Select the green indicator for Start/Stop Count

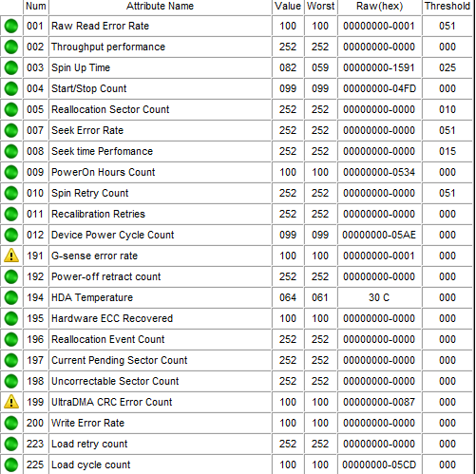[11, 88]
